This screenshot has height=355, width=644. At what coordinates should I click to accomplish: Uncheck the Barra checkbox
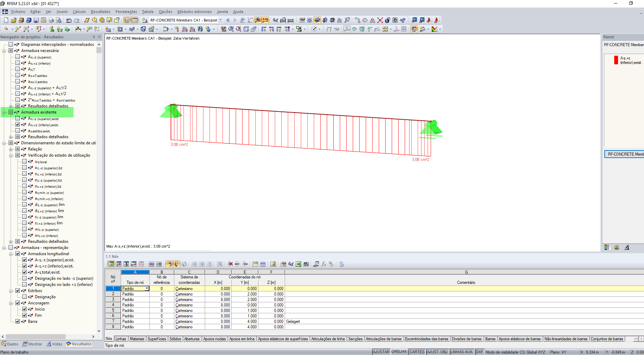tap(18, 321)
